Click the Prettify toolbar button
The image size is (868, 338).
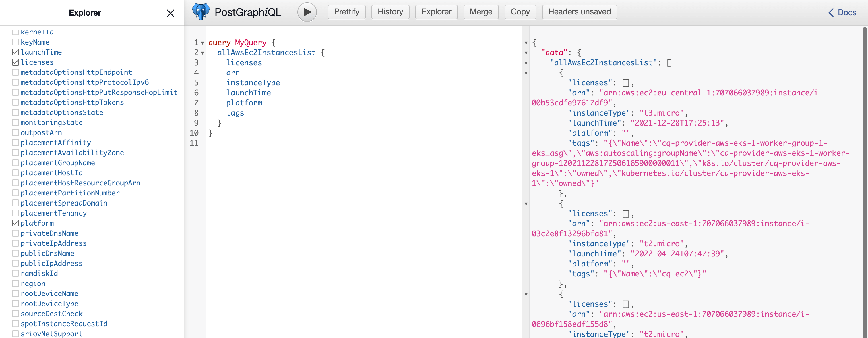click(346, 12)
